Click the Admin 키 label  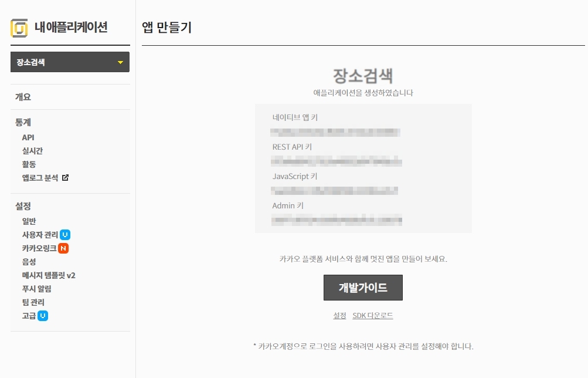click(288, 205)
